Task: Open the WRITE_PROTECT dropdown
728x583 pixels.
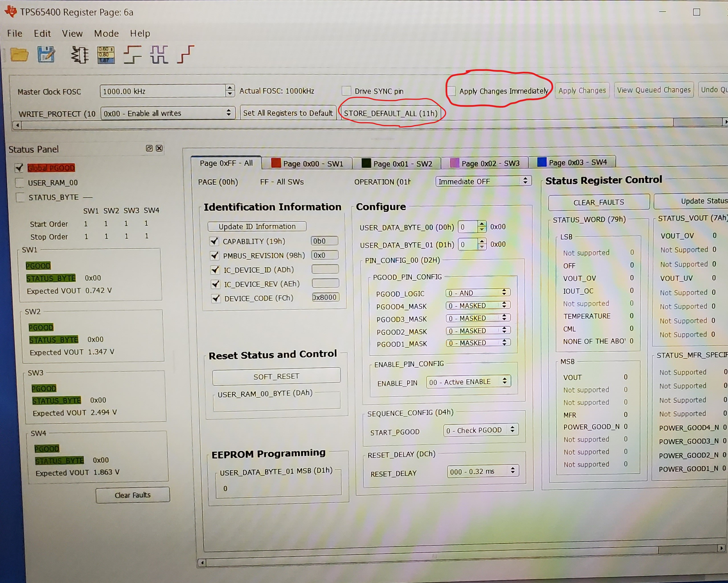Action: tap(167, 113)
